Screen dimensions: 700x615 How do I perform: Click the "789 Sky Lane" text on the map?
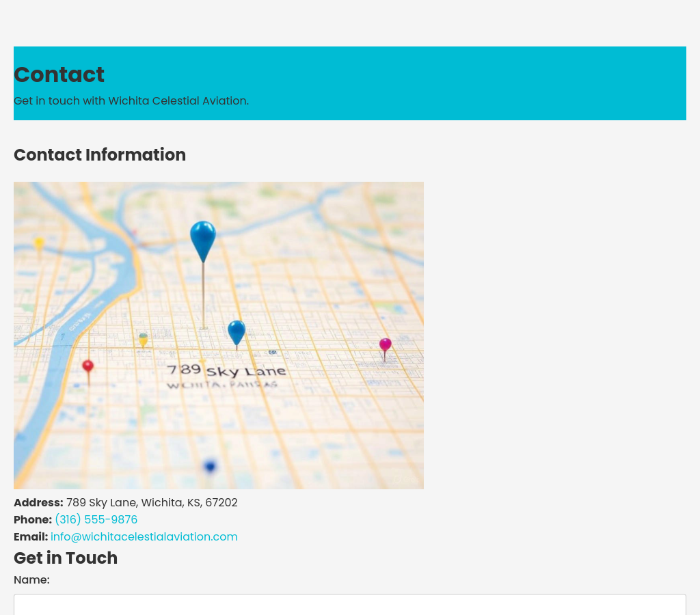[226, 370]
